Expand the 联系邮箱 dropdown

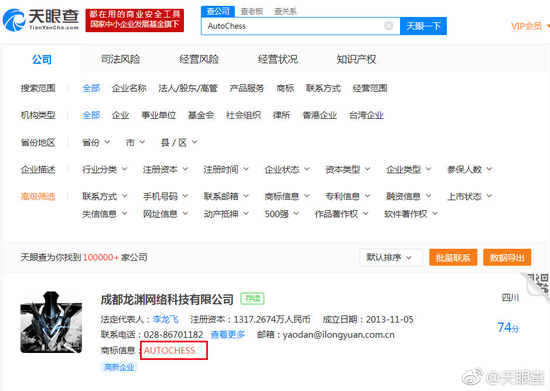pos(226,196)
